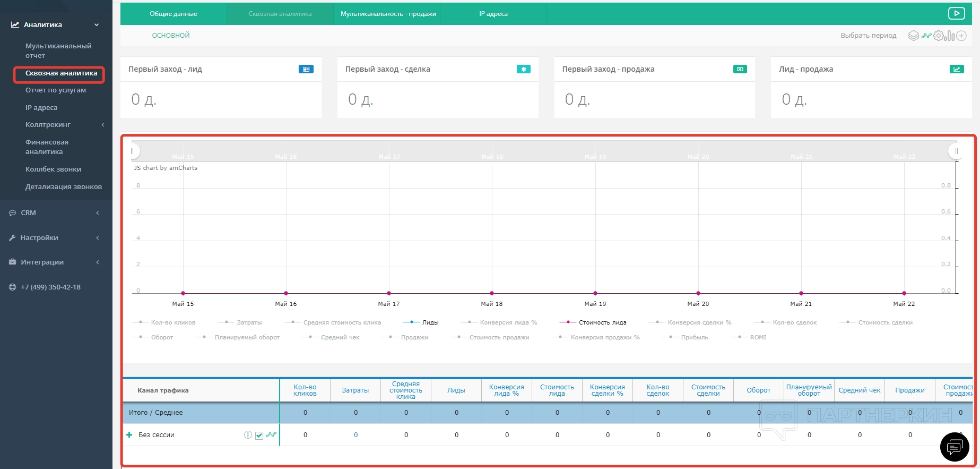Image resolution: width=980 pixels, height=469 pixels.
Task: Click the circled plus icon in toolbar
Action: pos(961,36)
